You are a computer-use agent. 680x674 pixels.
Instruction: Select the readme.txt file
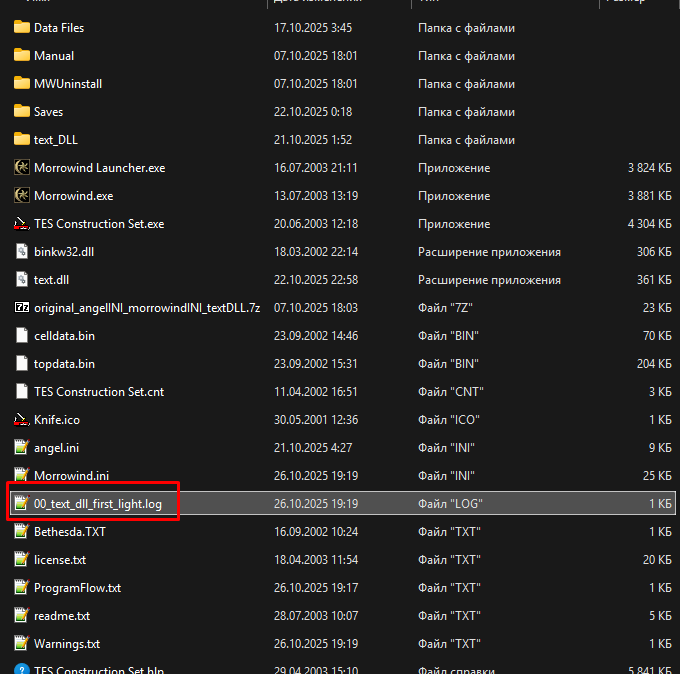point(62,616)
